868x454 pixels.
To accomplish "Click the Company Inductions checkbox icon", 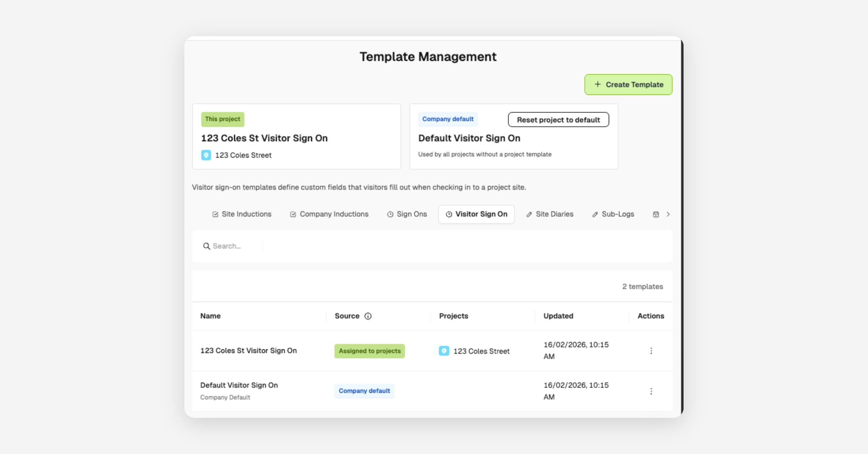I will tap(293, 214).
